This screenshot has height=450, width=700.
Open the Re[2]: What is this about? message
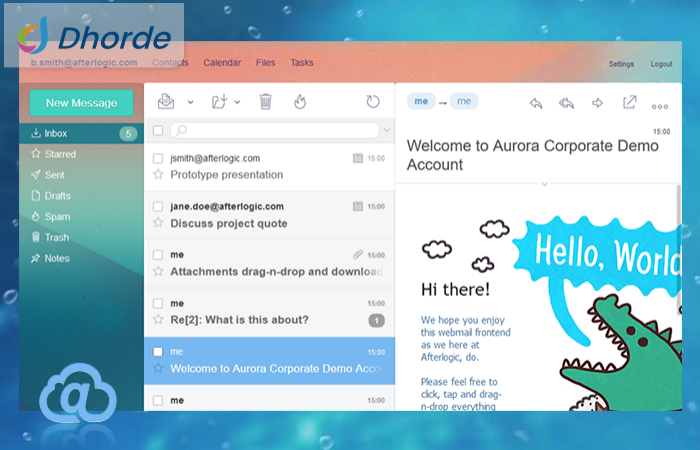[269, 312]
